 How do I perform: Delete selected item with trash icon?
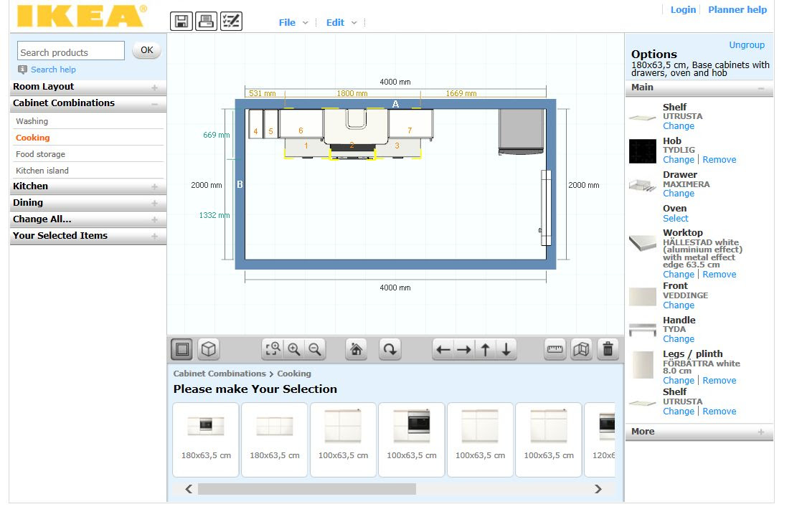(x=608, y=350)
